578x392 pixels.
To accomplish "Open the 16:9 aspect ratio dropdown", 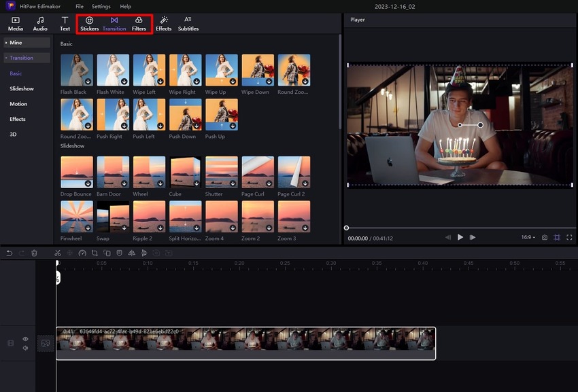I will click(x=528, y=237).
